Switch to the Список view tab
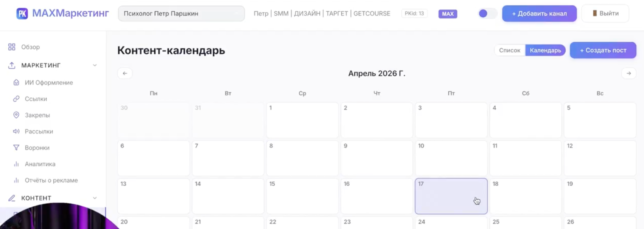This screenshot has width=644, height=229. pyautogui.click(x=510, y=50)
